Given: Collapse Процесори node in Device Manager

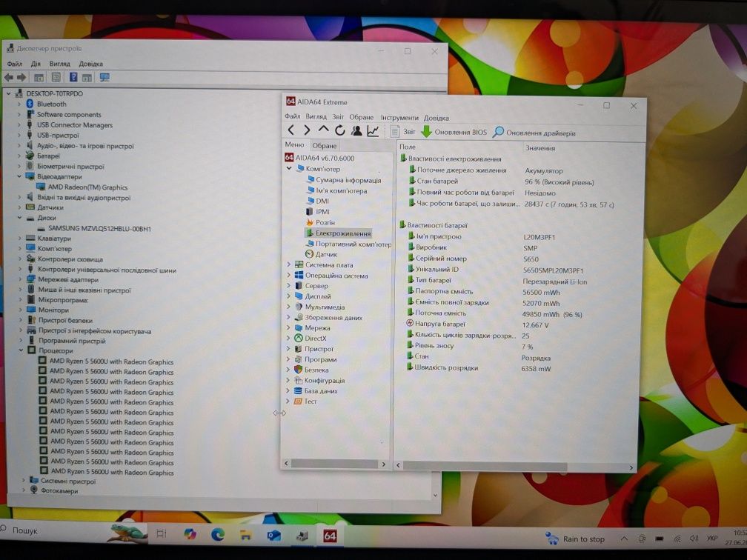Looking at the screenshot, I should (21, 350).
